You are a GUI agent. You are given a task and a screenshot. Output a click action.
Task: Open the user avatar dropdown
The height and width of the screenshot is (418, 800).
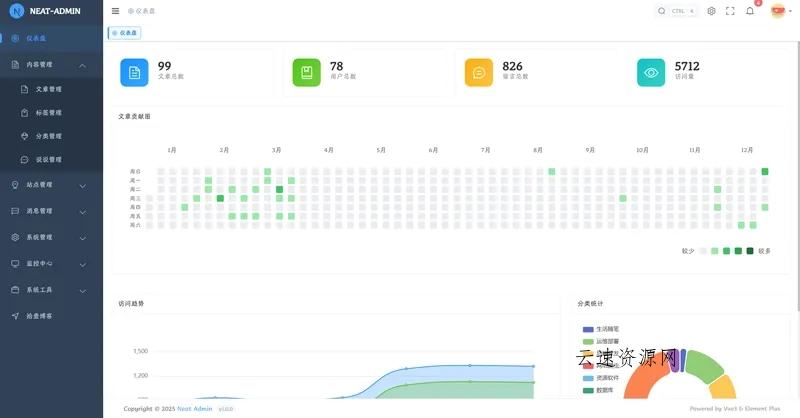pos(779,11)
